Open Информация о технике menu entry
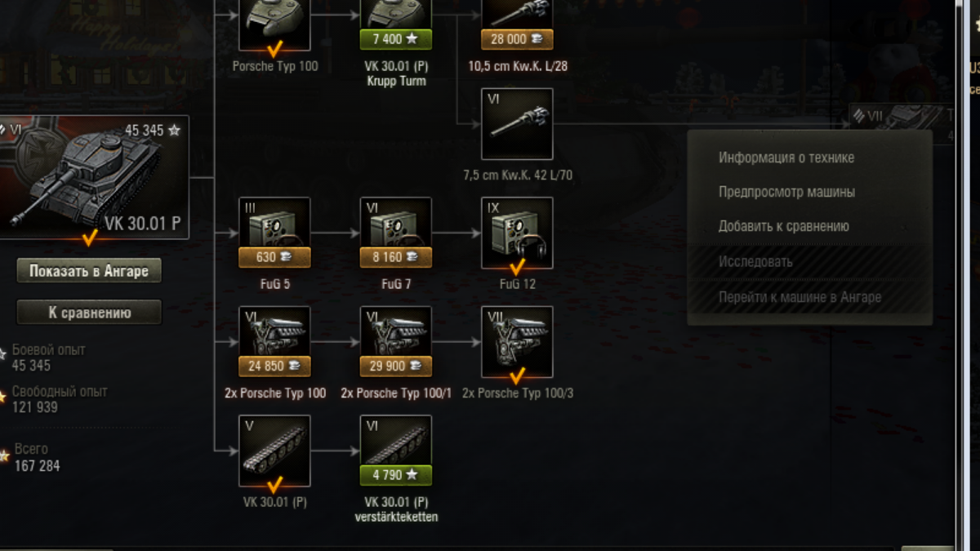 coord(786,158)
